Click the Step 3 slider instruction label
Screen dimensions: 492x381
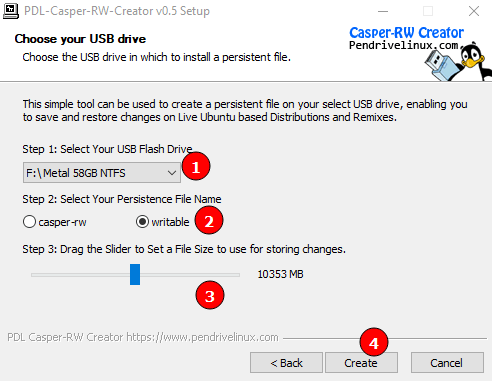point(184,249)
